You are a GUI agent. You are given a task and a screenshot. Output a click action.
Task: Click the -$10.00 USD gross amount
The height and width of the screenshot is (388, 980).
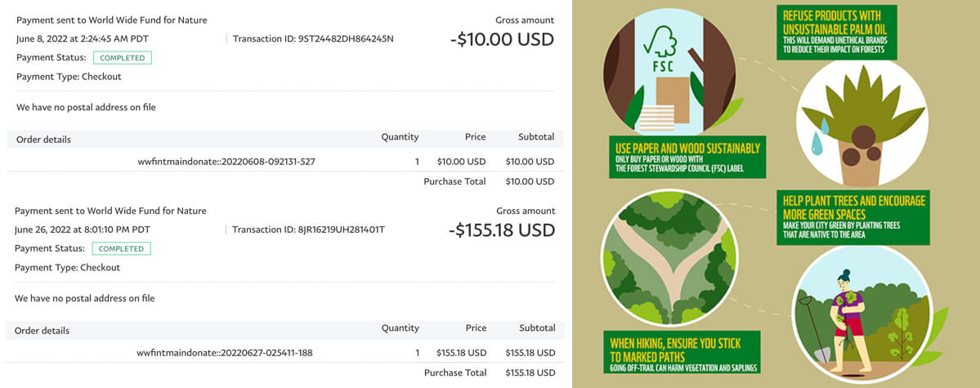tap(502, 39)
